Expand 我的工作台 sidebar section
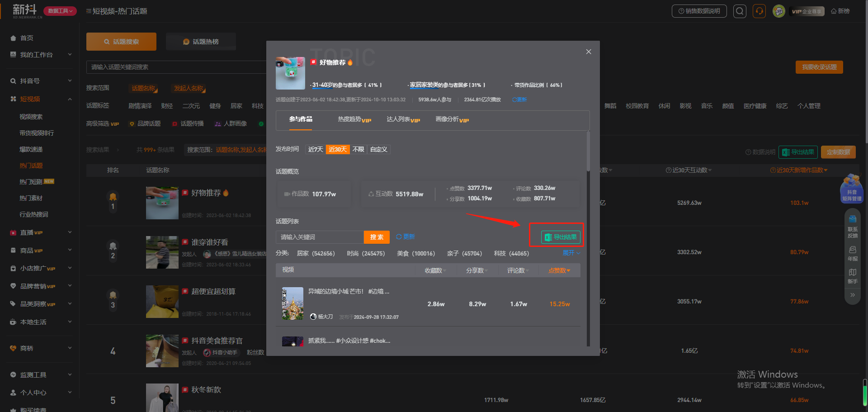 click(41, 55)
